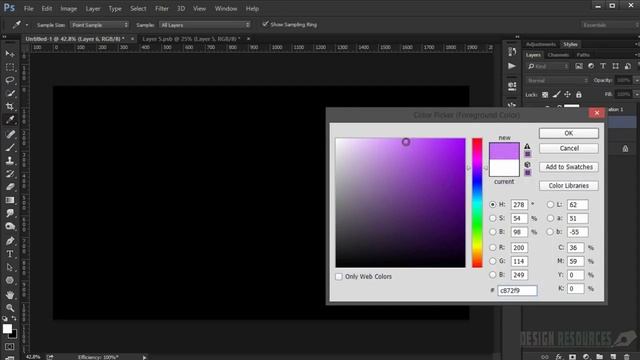Select the H hue radio button
The width and height of the screenshot is (640, 360).
click(493, 204)
